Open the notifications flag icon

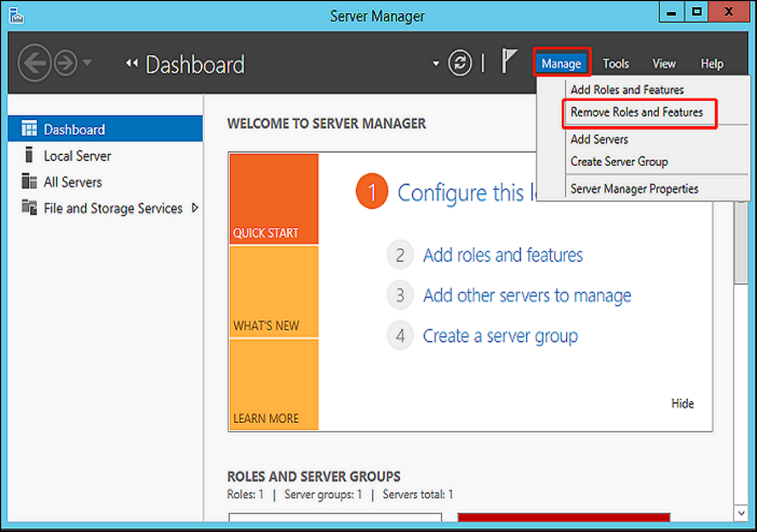509,61
